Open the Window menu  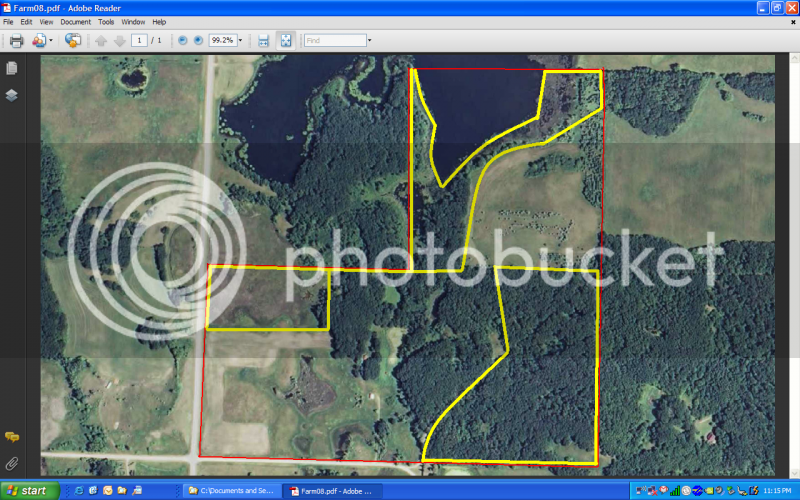(133, 22)
